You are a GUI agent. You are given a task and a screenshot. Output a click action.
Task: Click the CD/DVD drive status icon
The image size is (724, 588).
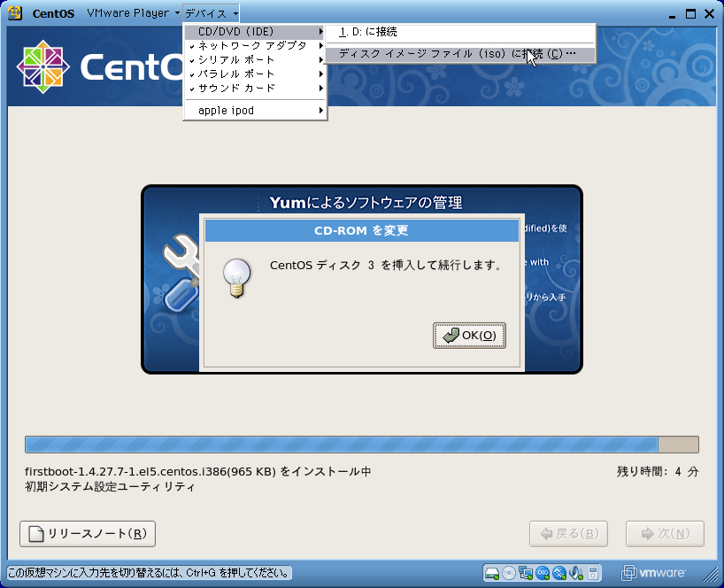click(508, 573)
